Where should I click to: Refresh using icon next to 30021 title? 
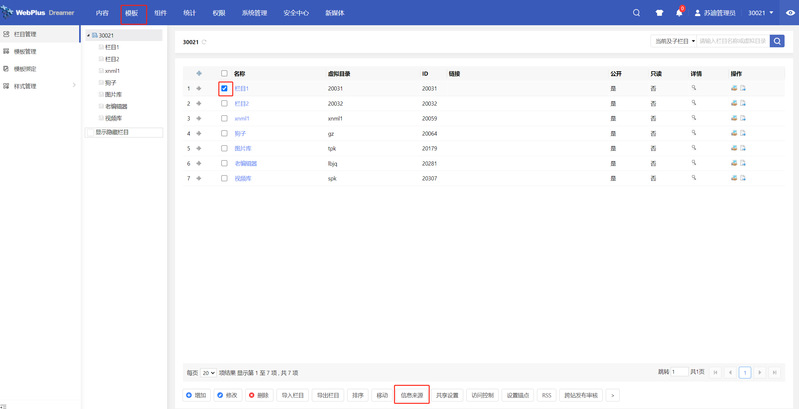[x=204, y=42]
